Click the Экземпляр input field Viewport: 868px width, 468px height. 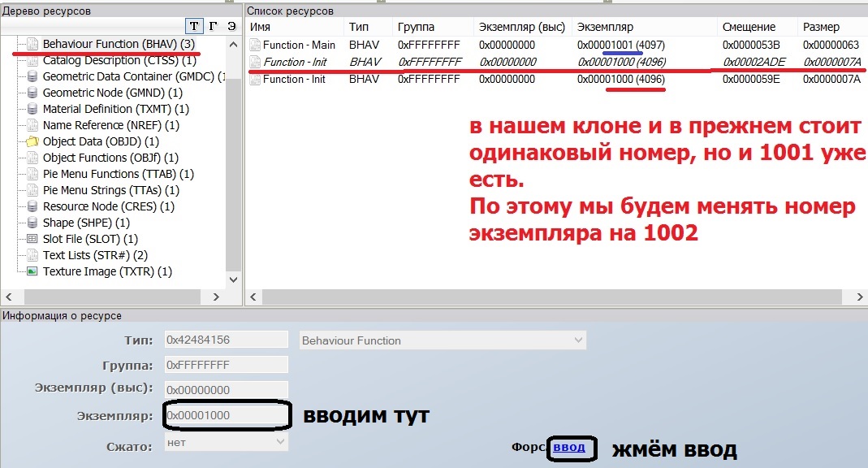tap(227, 415)
